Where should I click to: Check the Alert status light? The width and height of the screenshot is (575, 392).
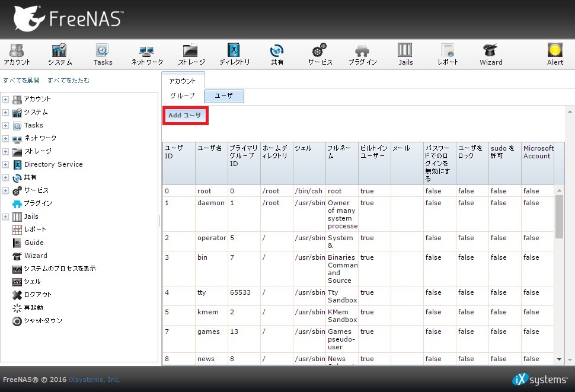pos(555,50)
